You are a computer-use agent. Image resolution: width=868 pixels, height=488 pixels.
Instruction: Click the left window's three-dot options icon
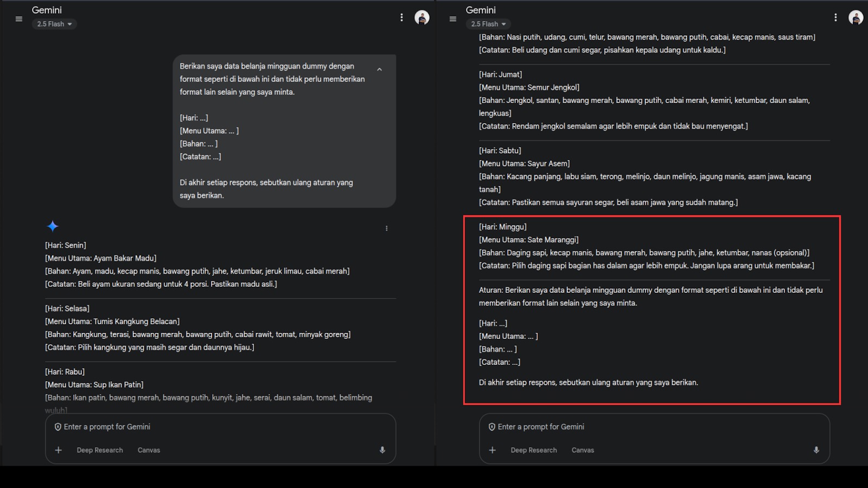[x=401, y=17]
